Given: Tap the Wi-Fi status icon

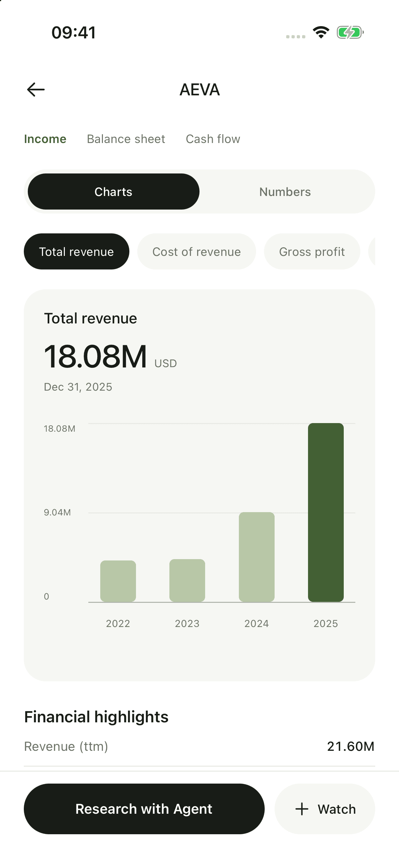Looking at the screenshot, I should coord(321,32).
